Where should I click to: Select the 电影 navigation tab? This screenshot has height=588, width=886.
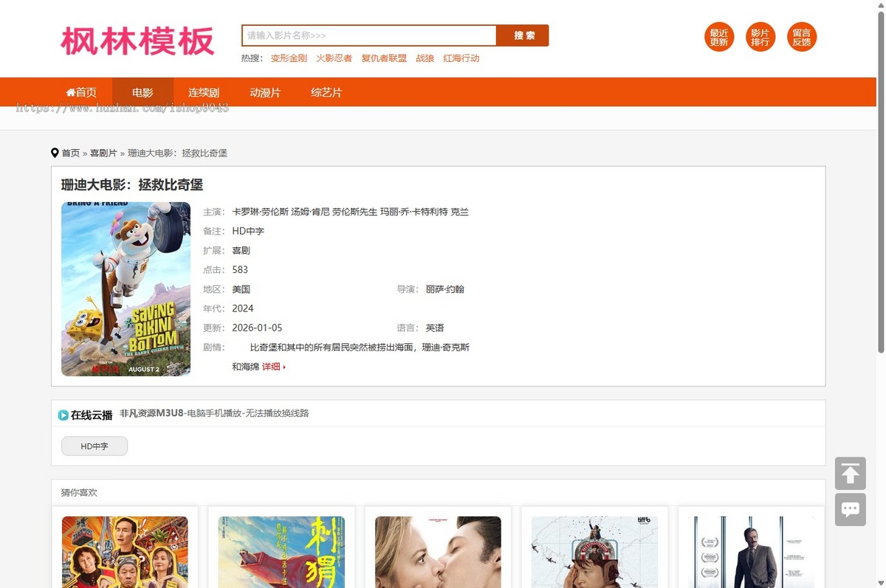[142, 92]
